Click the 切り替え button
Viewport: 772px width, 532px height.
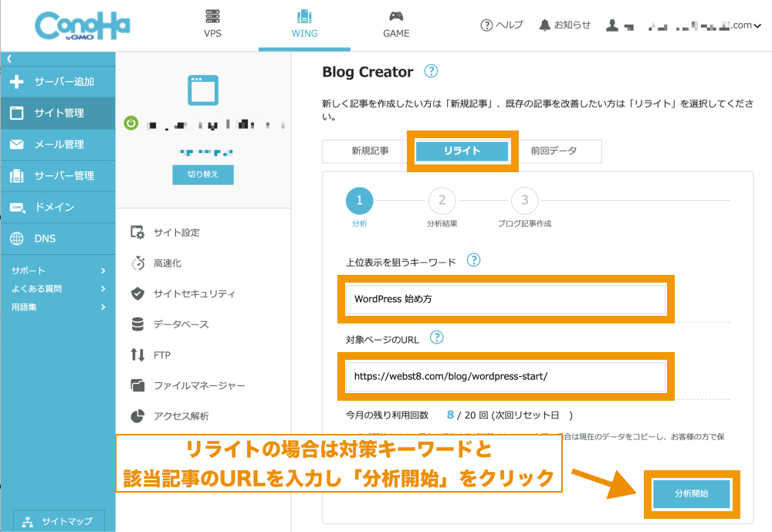[203, 175]
